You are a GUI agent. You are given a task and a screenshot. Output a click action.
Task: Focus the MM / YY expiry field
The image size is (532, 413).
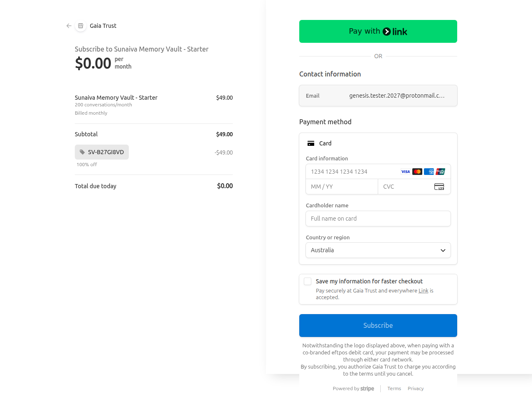(x=342, y=187)
